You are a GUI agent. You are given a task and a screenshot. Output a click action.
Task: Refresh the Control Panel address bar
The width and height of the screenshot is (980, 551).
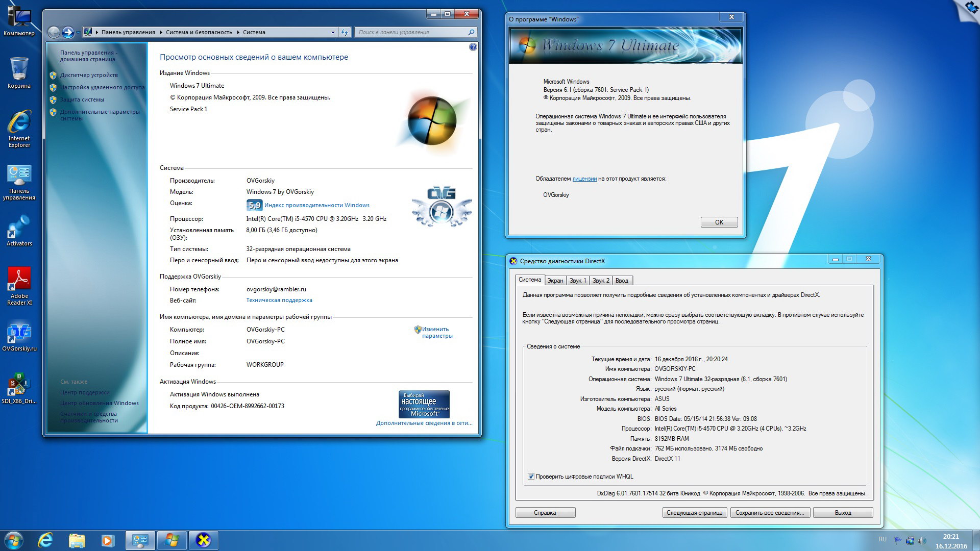click(345, 32)
